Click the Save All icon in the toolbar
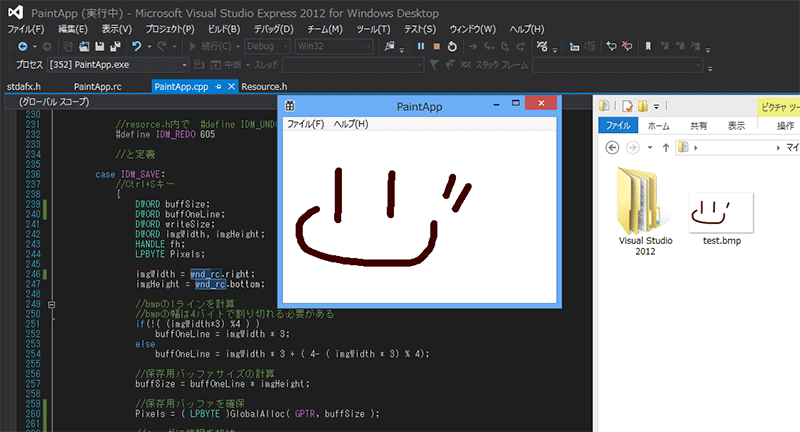800x432 pixels. point(115,46)
